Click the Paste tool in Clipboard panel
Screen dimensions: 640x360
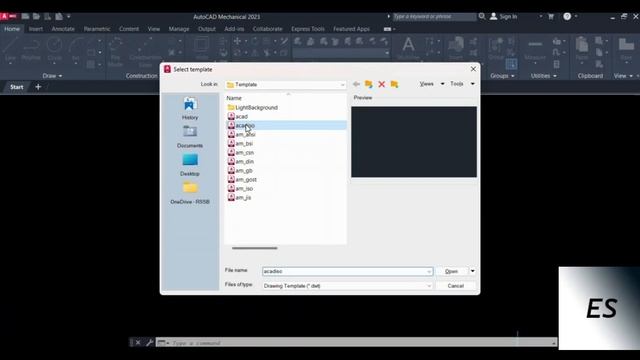(x=582, y=48)
